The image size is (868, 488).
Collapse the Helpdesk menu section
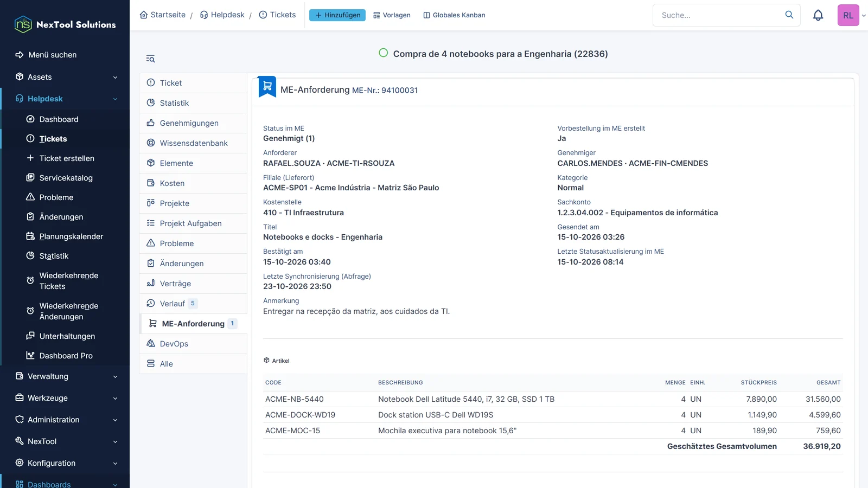pos(65,99)
